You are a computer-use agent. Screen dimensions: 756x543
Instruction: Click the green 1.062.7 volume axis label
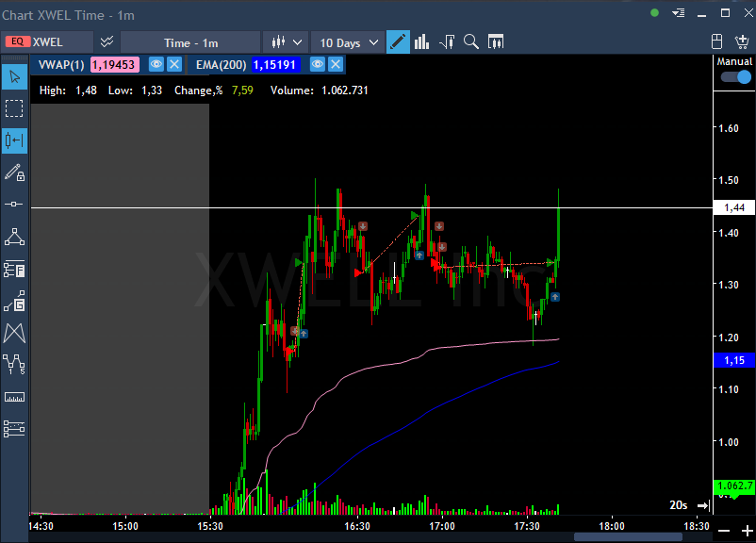[x=734, y=486]
